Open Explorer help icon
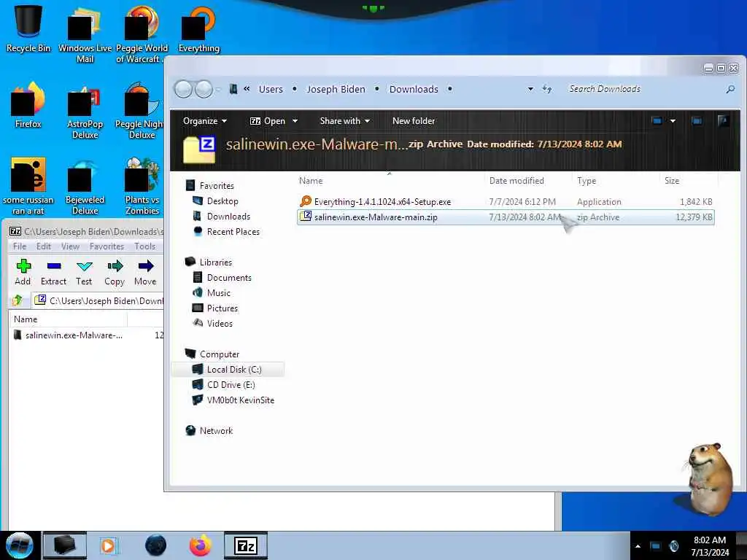Screen dimensions: 747x560 [x=723, y=121]
